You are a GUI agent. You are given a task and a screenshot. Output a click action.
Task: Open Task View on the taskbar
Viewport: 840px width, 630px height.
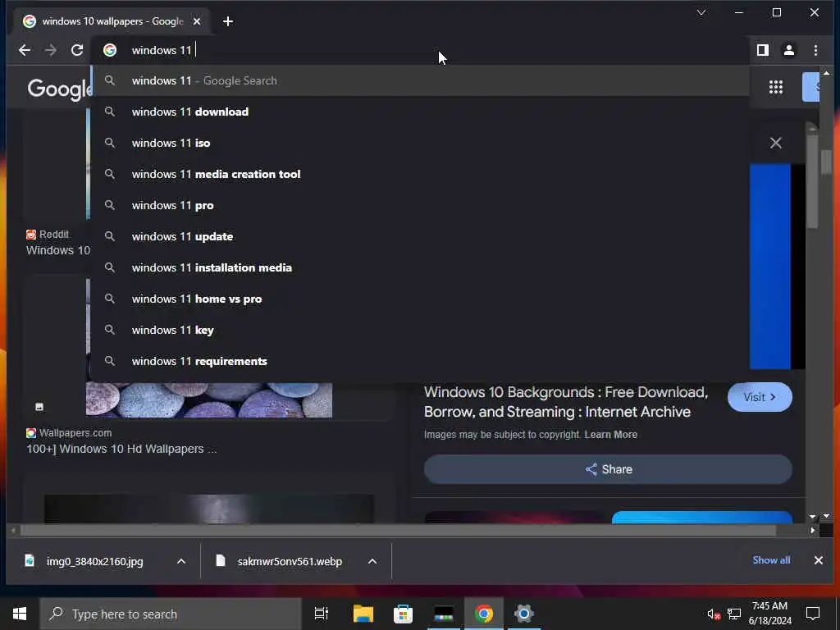(x=322, y=614)
